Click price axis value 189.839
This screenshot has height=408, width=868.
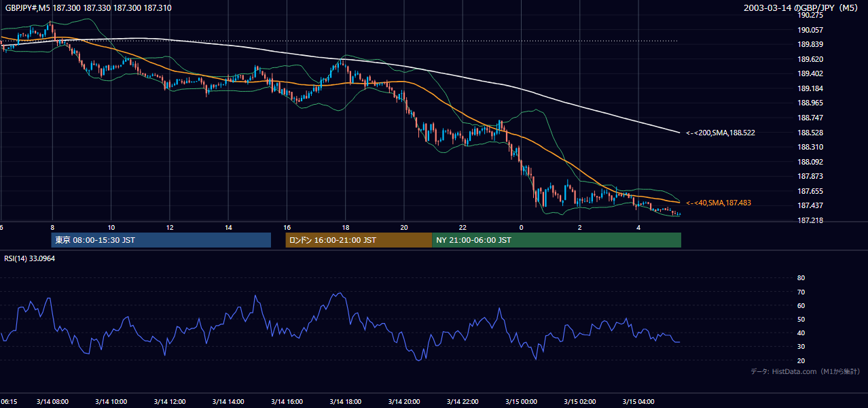[x=810, y=44]
